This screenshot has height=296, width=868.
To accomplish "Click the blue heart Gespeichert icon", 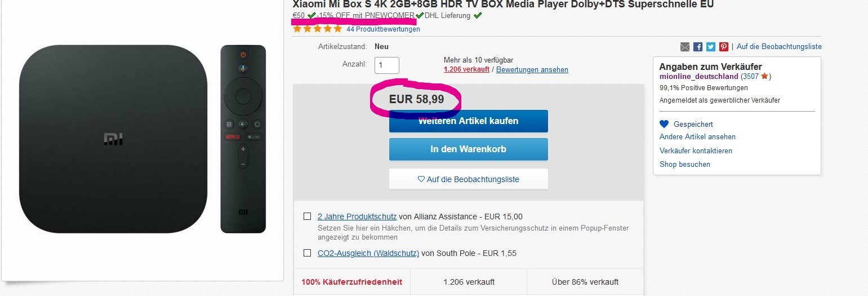I will (x=664, y=124).
